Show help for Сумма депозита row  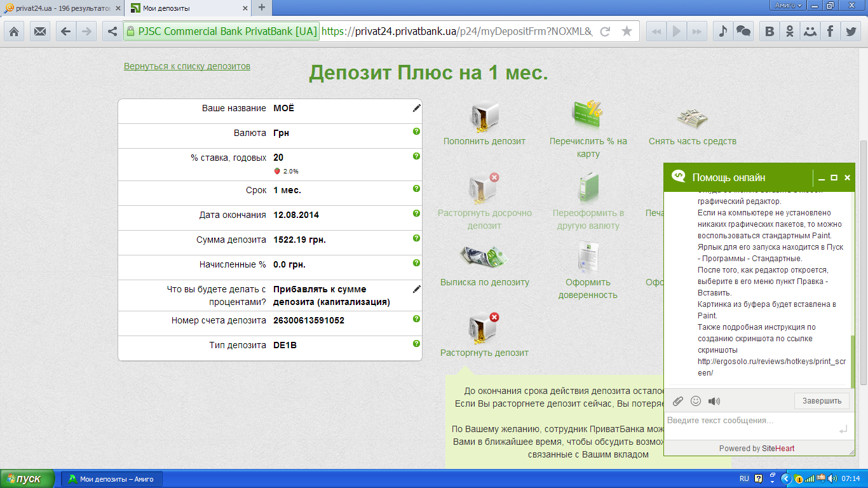click(416, 238)
